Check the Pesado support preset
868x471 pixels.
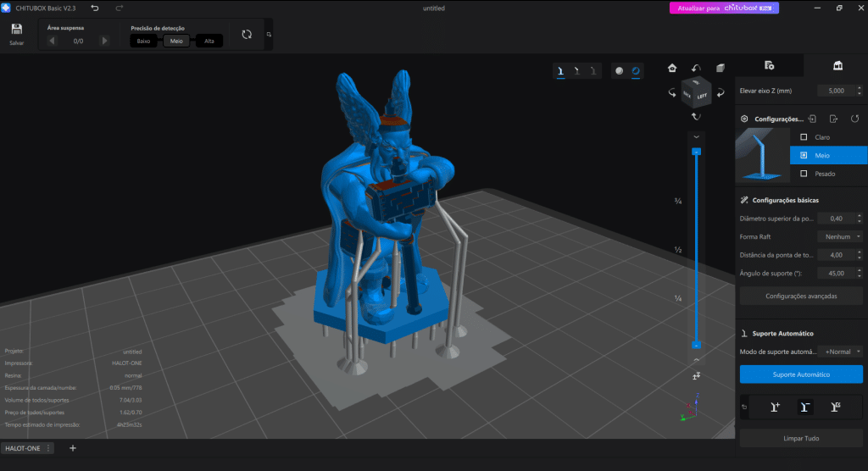click(x=804, y=174)
